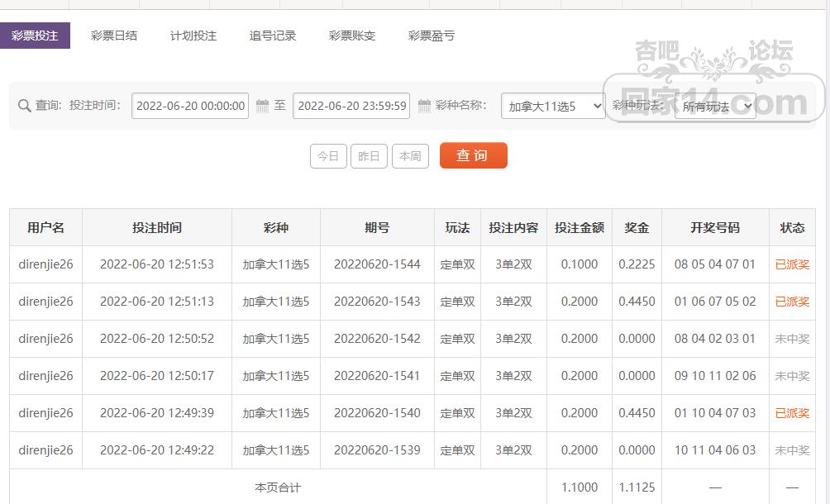This screenshot has height=504, width=830.
Task: Open the start time calendar picker icon
Action: (262, 106)
